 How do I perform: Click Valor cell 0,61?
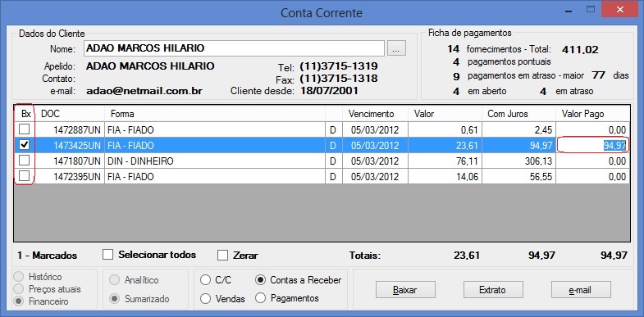click(x=445, y=130)
